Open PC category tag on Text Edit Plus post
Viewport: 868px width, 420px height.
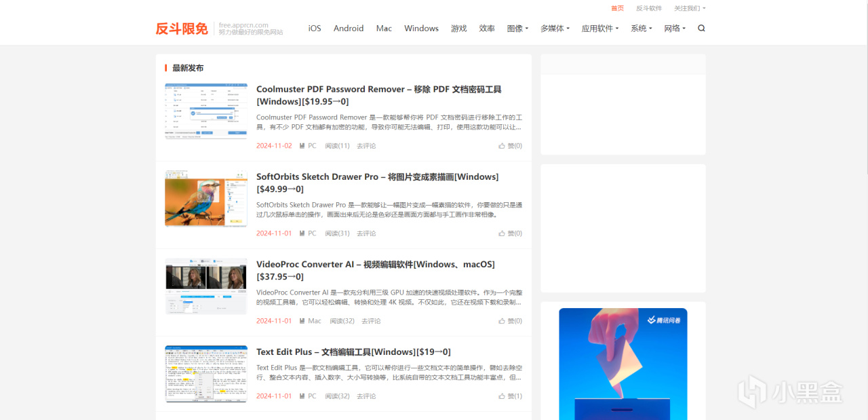pos(308,396)
